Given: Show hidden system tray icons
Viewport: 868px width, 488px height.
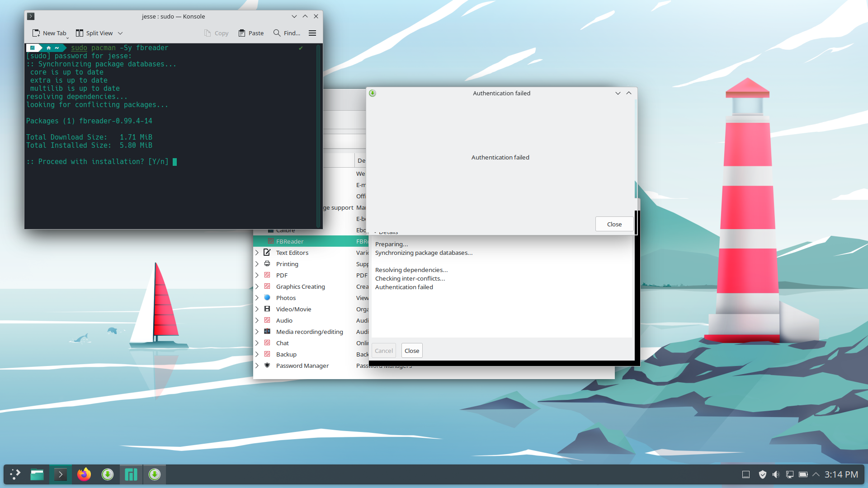Looking at the screenshot, I should pyautogui.click(x=816, y=474).
